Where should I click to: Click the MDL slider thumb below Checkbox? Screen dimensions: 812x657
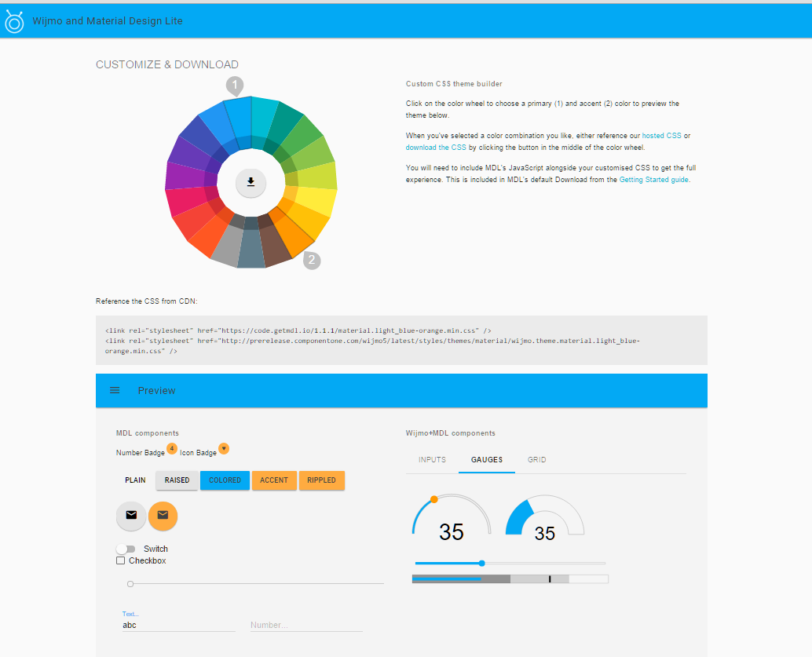click(130, 584)
